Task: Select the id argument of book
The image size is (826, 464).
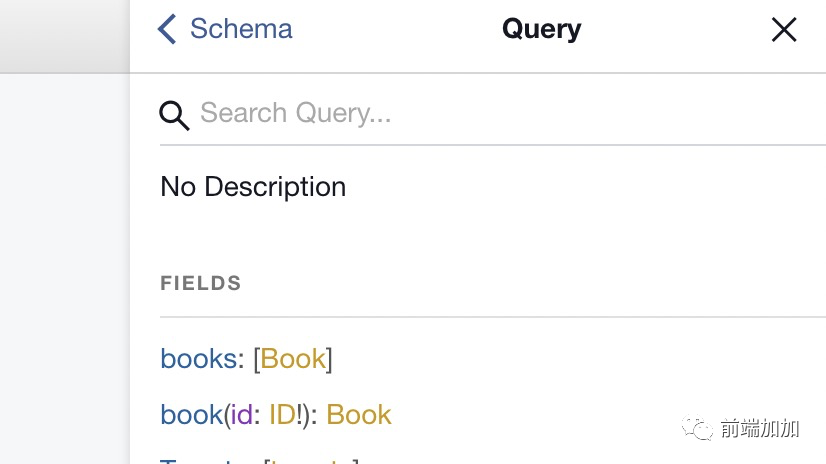Action: click(240, 414)
